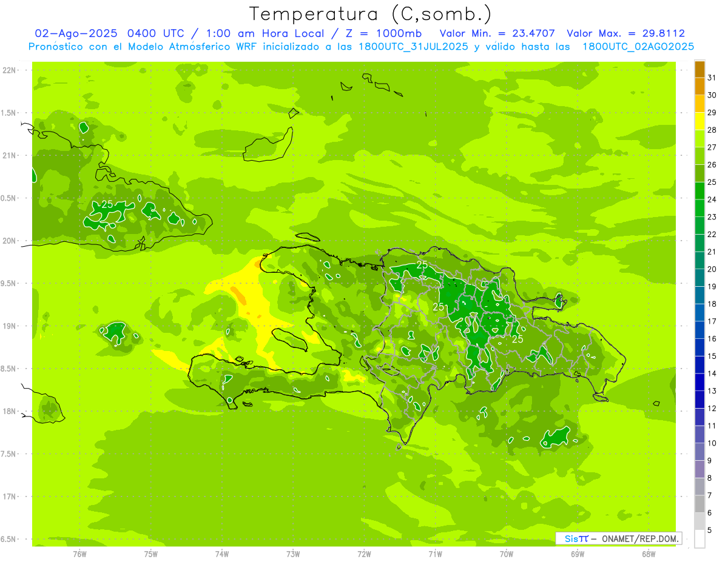
Task: Click the brown legend swatch above 31
Action: (x=699, y=69)
